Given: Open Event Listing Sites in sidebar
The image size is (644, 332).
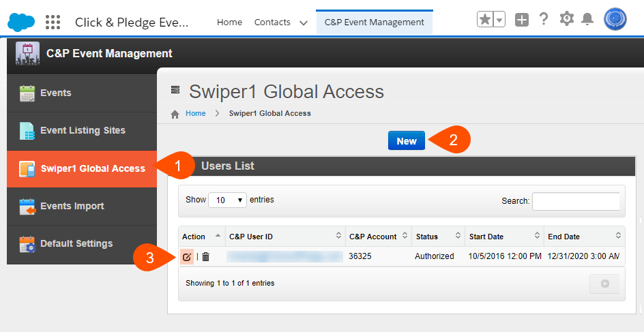Looking at the screenshot, I should tap(82, 131).
